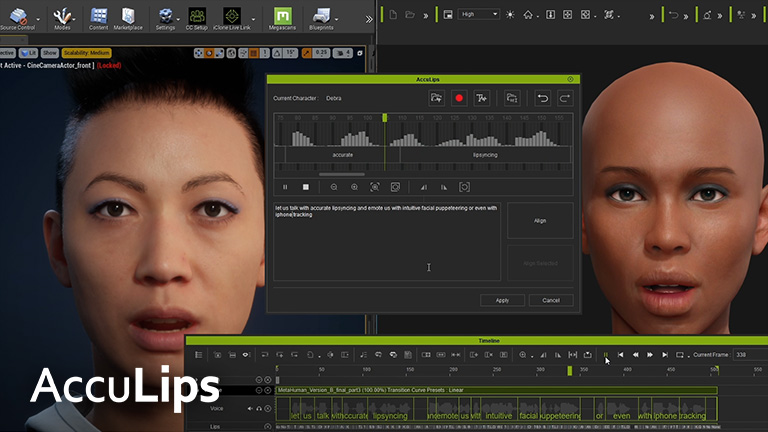
Task: Open Blueprints dropdown arrow
Action: [336, 19]
